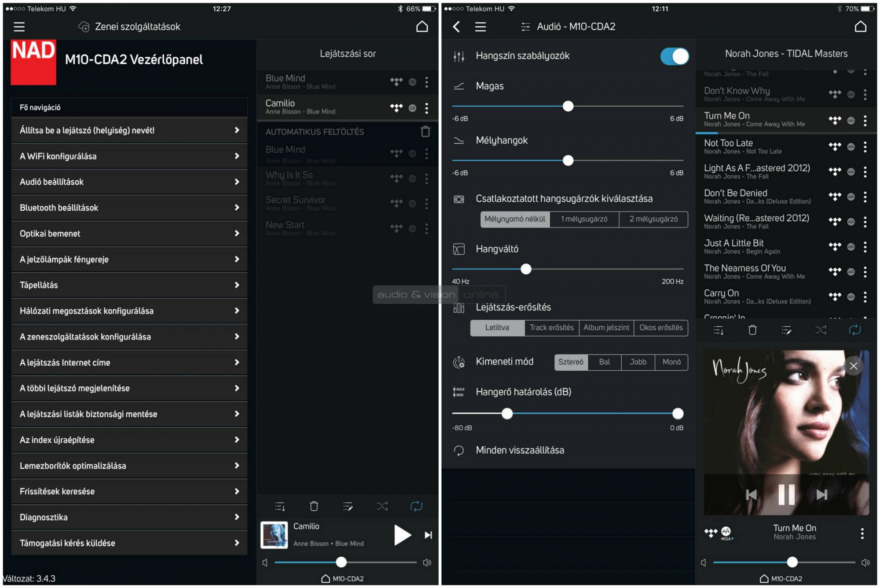880x588 pixels.
Task: Expand Audió beállítások menu item
Action: (129, 182)
